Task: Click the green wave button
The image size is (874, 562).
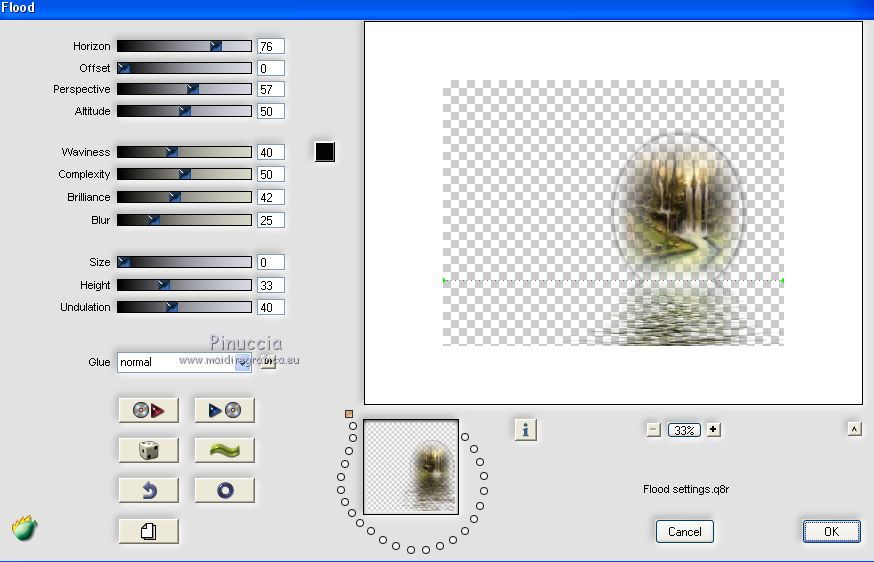Action: pyautogui.click(x=225, y=450)
